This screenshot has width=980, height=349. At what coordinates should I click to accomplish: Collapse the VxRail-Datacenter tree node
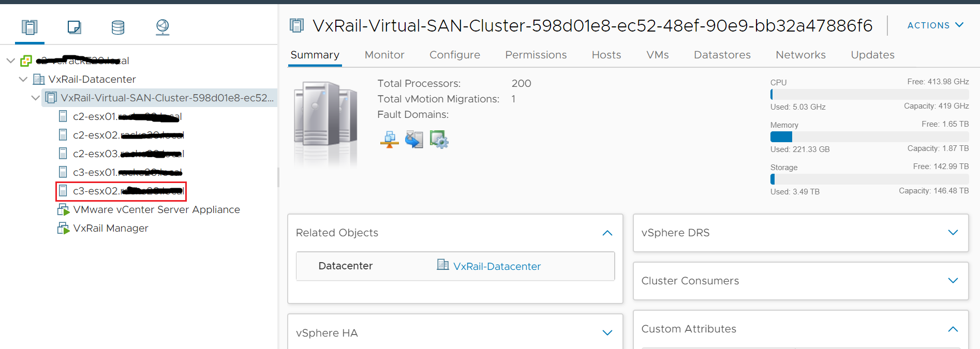[23, 79]
